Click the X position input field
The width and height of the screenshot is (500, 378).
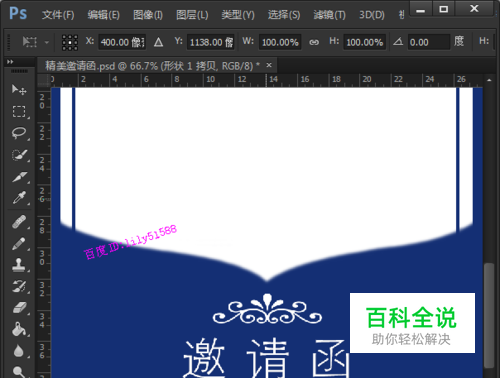(x=122, y=42)
